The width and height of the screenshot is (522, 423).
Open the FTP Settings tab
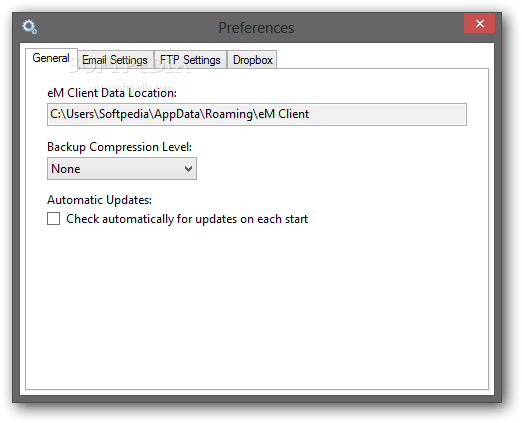(190, 60)
